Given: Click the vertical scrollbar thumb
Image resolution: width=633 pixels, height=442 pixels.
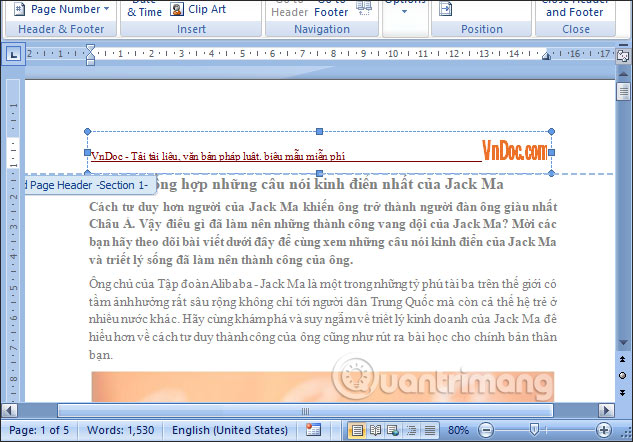Looking at the screenshot, I should tap(623, 91).
